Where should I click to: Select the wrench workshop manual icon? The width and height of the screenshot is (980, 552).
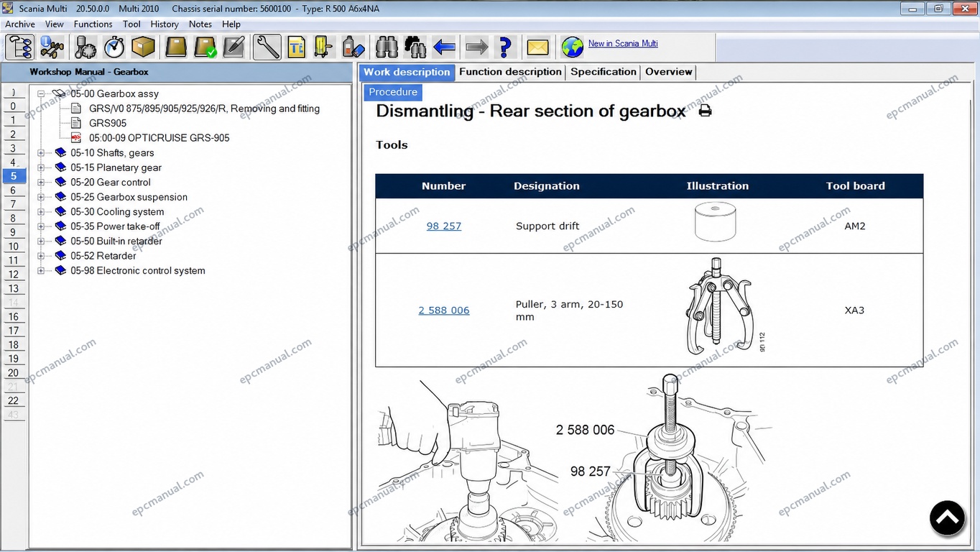pyautogui.click(x=267, y=47)
